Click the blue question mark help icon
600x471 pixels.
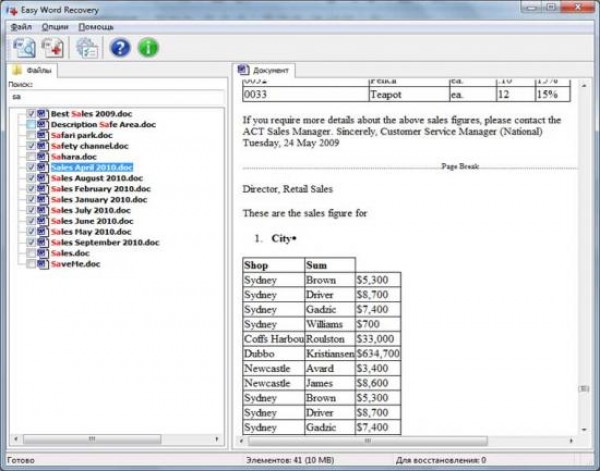[x=120, y=47]
